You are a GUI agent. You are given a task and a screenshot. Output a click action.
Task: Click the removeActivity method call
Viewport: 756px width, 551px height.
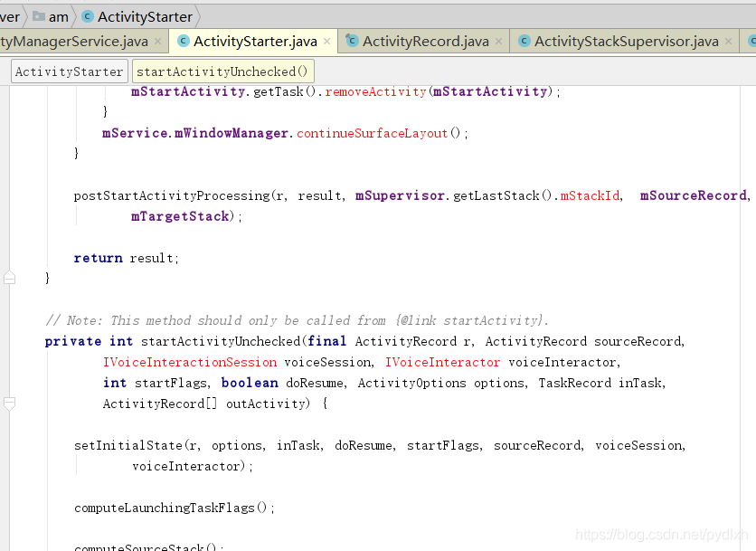pos(375,91)
